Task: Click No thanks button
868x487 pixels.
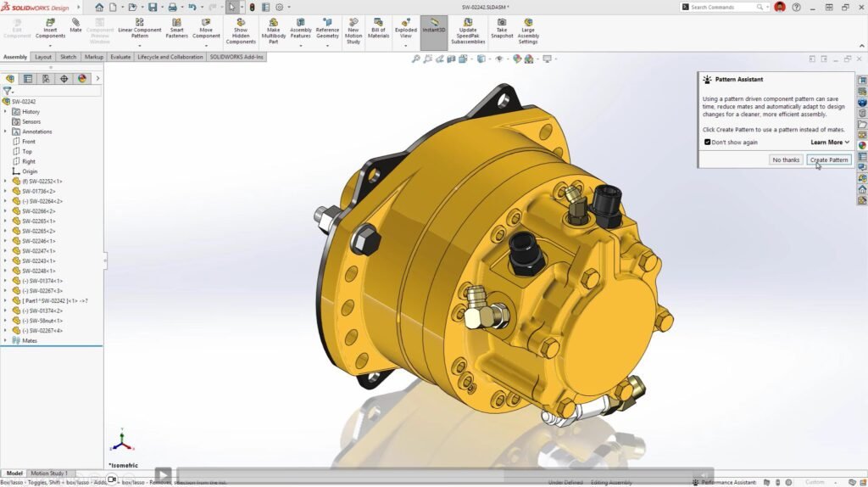Action: coord(786,160)
